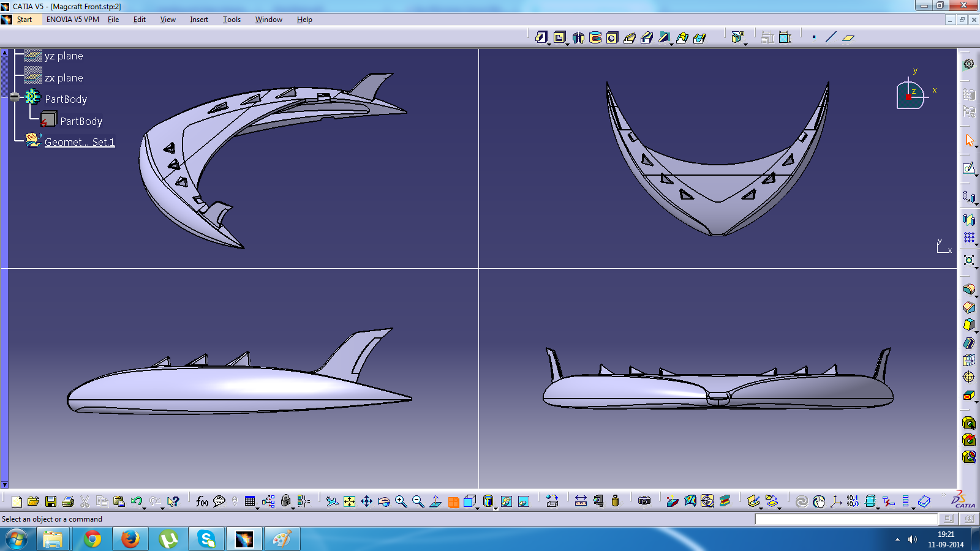The width and height of the screenshot is (980, 551).
Task: Click the Select arrow tool on right toolbar
Action: pyautogui.click(x=969, y=140)
